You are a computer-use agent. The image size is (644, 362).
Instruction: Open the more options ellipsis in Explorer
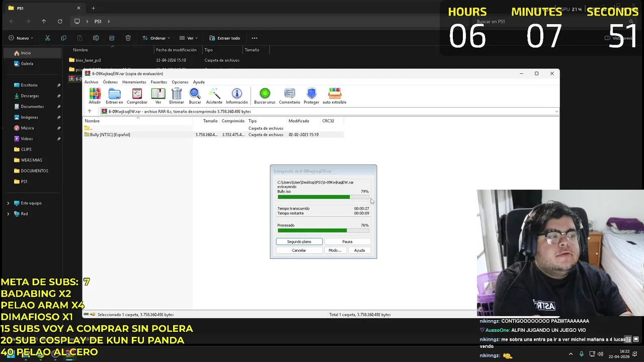pos(255,38)
